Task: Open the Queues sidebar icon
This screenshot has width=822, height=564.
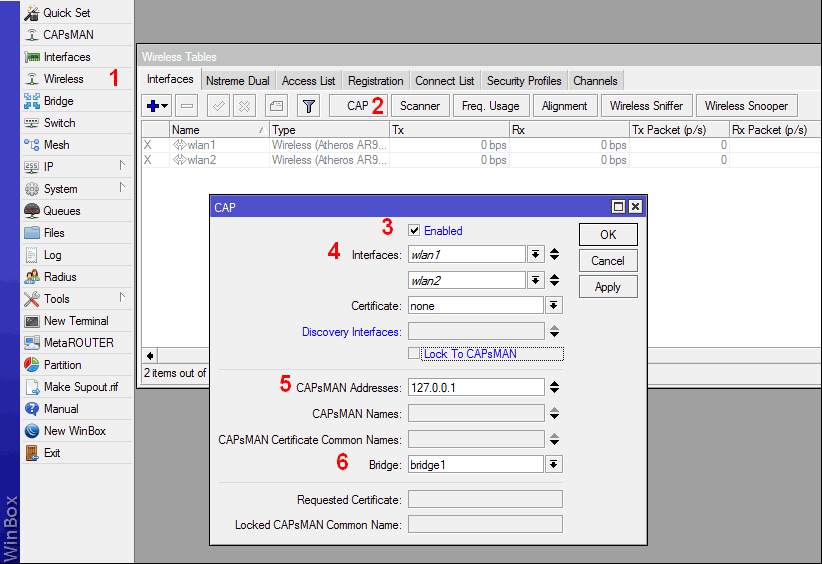Action: pos(31,211)
